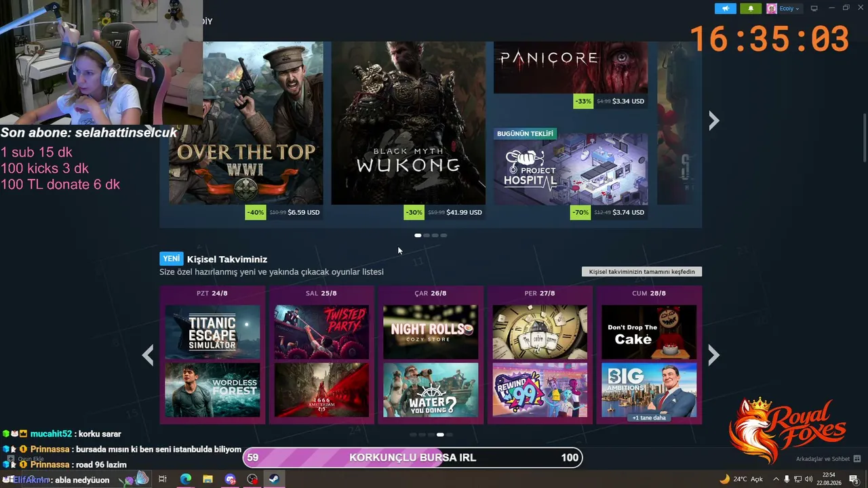Select second dot of calendar pagination
The width and height of the screenshot is (868, 488).
click(422, 434)
